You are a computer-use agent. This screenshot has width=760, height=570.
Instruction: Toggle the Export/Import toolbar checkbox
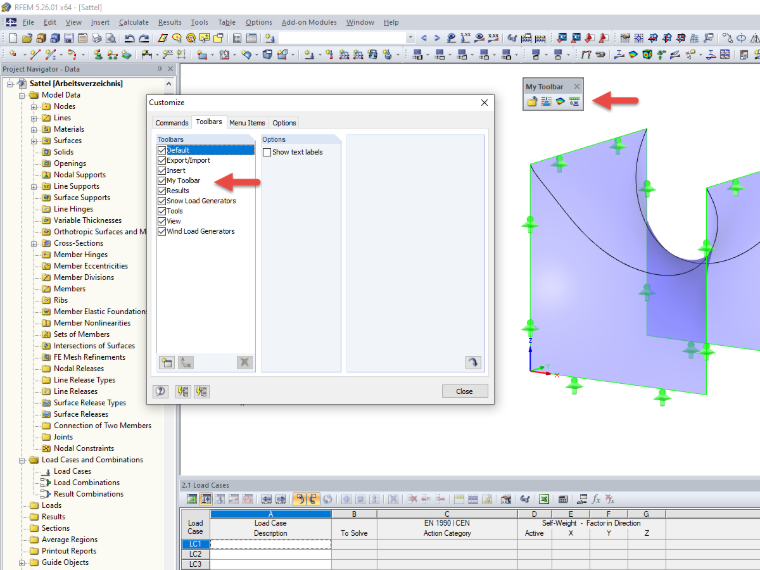(x=162, y=160)
